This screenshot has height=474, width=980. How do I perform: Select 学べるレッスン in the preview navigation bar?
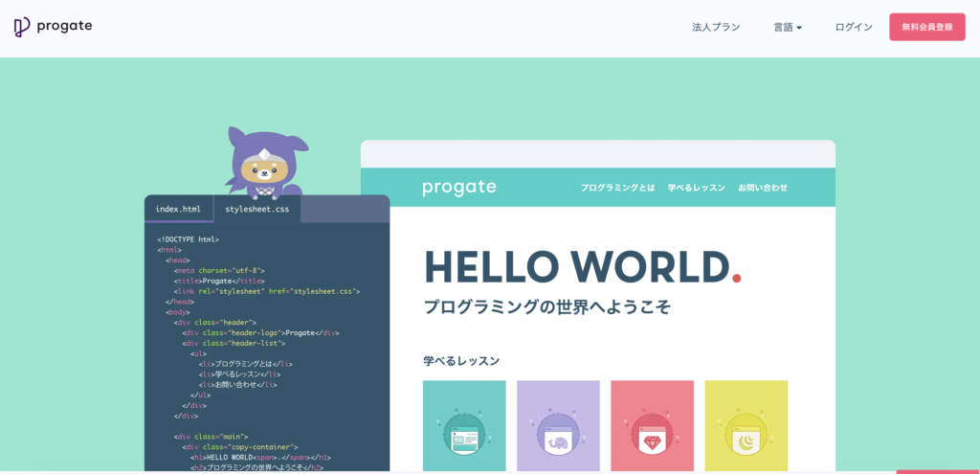tap(696, 188)
